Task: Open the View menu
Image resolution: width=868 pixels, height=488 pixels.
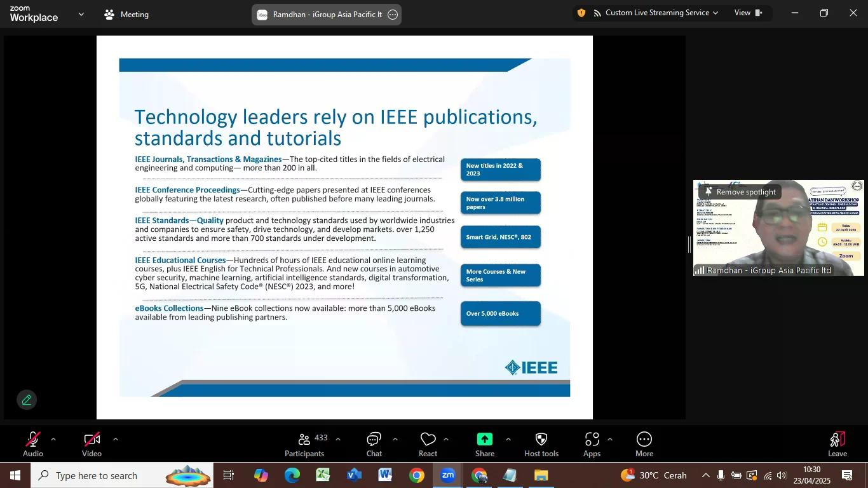Action: [748, 13]
